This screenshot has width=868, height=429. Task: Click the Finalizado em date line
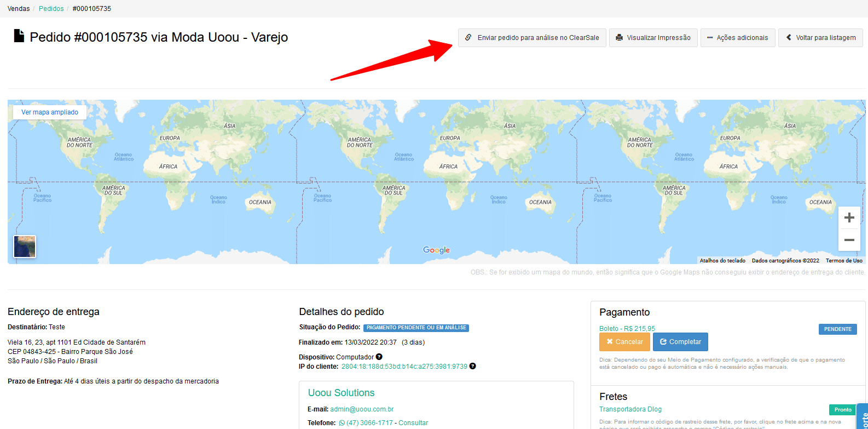[x=362, y=342]
